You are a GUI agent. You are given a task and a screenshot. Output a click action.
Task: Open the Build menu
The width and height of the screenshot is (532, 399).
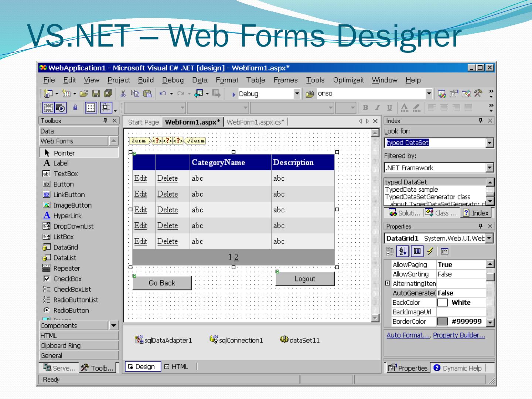(146, 80)
